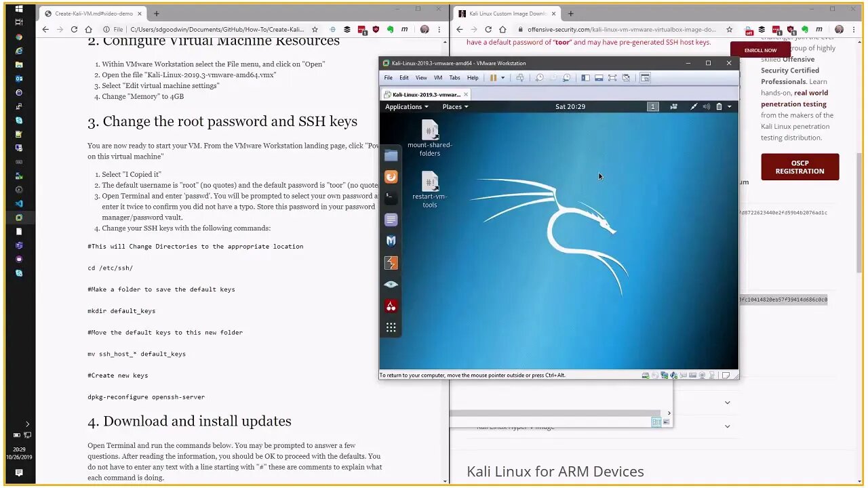Open Windows Start menu

pos(18,9)
